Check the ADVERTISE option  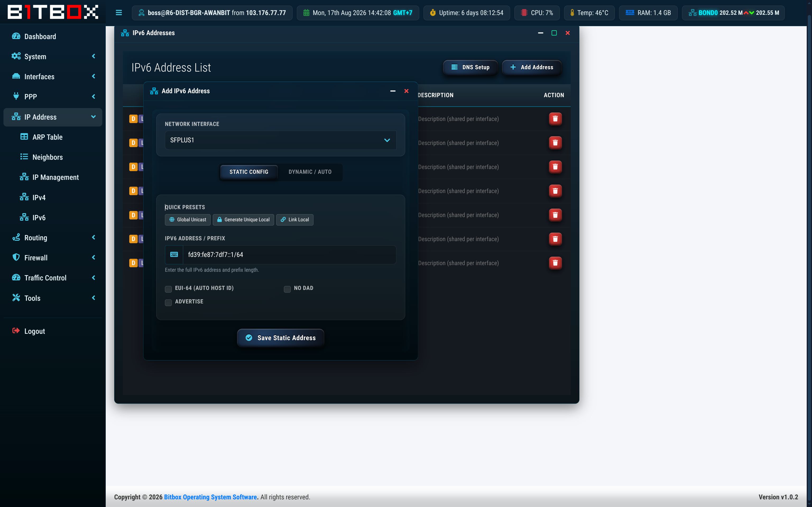pos(168,302)
